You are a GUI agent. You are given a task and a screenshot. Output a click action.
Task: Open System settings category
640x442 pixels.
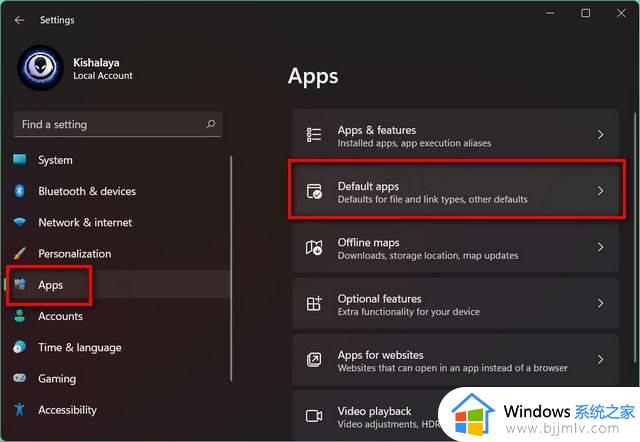tap(56, 160)
